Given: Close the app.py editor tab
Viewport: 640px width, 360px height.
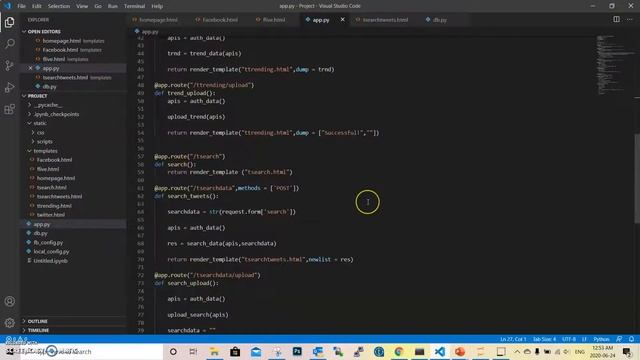Looking at the screenshot, I should [342, 20].
